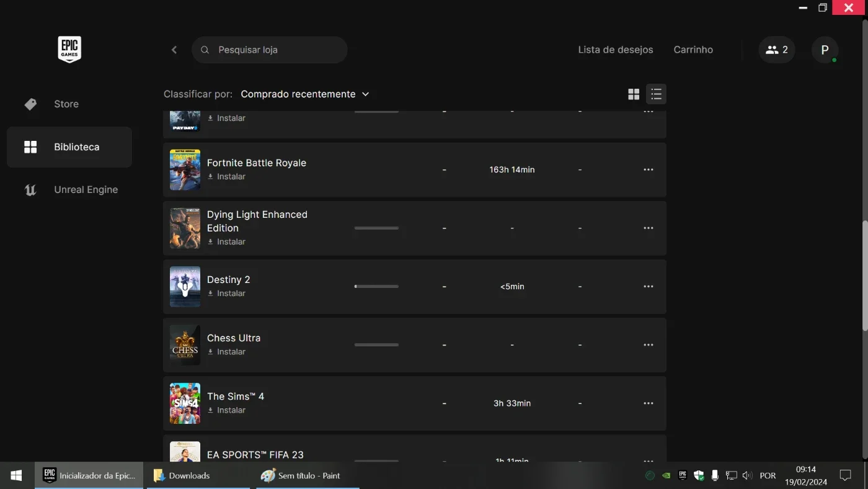Open three-dot menu for Chess Ultra
The height and width of the screenshot is (489, 868).
pyautogui.click(x=649, y=345)
